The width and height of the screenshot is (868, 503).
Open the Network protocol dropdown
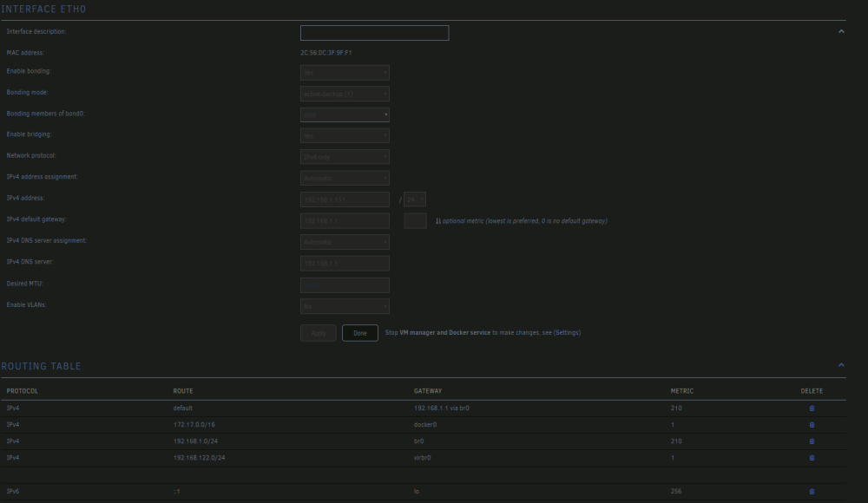point(345,157)
